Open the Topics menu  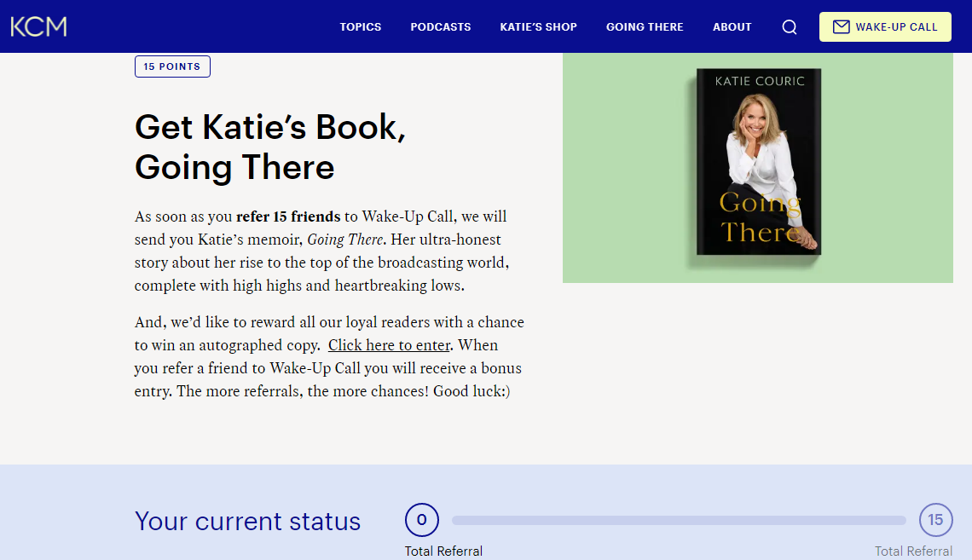point(360,26)
